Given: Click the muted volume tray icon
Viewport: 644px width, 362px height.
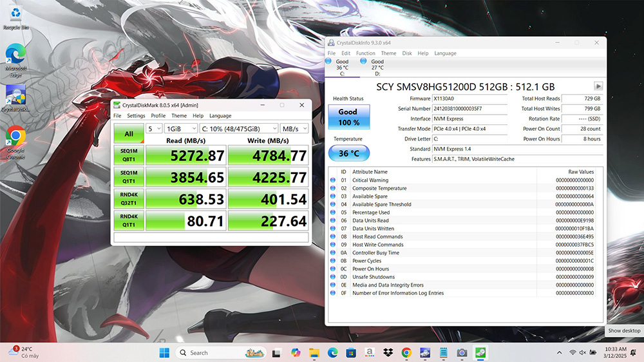Looking at the screenshot, I should click(x=582, y=352).
